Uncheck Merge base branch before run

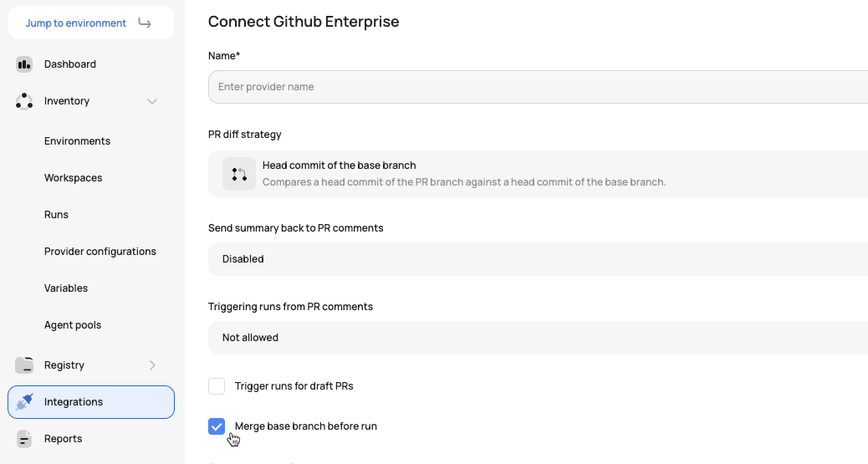pyautogui.click(x=217, y=426)
